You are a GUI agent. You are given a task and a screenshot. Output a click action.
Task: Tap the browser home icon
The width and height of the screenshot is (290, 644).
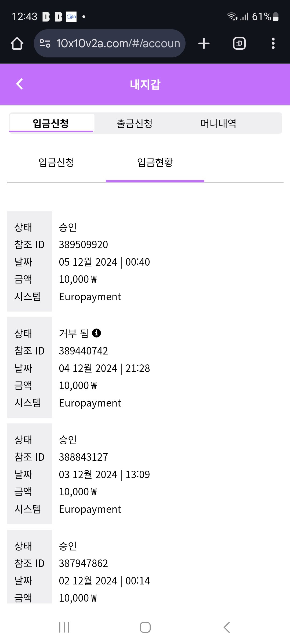(17, 43)
